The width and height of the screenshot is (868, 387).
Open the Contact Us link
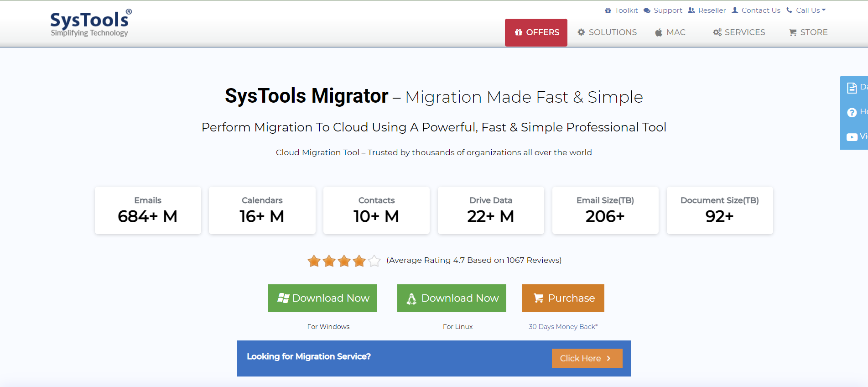coord(756,10)
